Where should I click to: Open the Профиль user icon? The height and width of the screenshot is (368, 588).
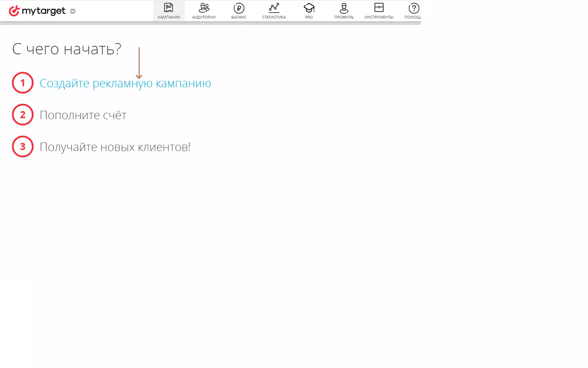coord(344,8)
